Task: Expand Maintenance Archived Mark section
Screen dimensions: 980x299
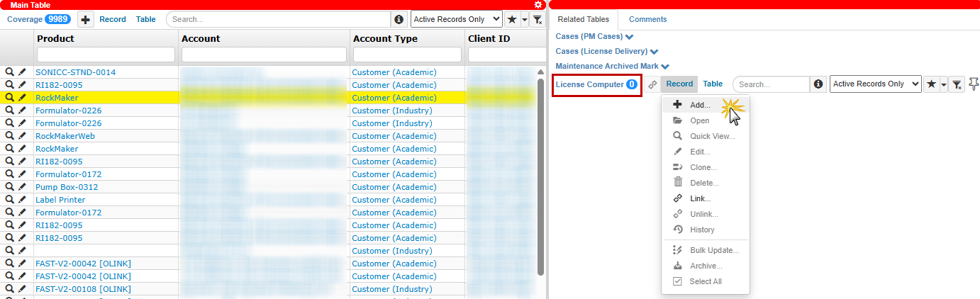Action: [612, 66]
